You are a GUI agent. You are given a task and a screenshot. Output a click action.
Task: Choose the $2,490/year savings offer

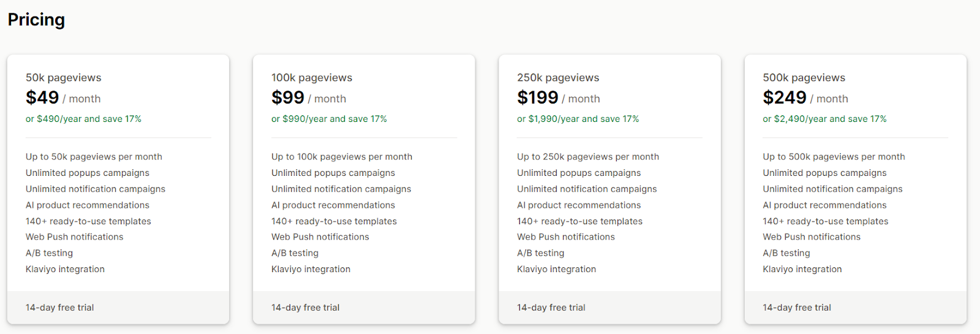(824, 119)
